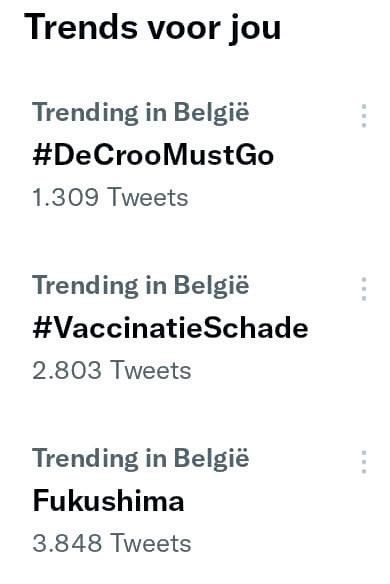Click Trending in België above Fukushima

click(140, 458)
